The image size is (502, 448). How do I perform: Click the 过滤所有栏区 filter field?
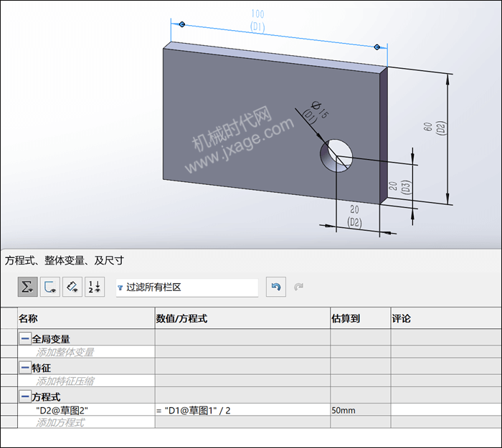(x=187, y=287)
